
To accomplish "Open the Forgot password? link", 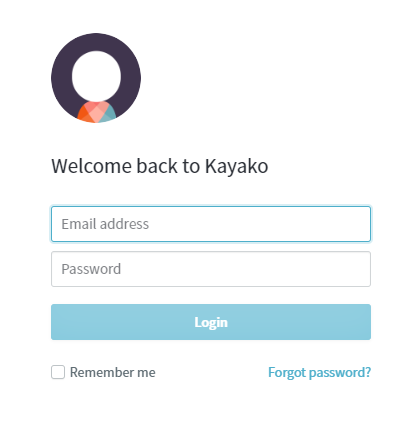I will coord(320,372).
